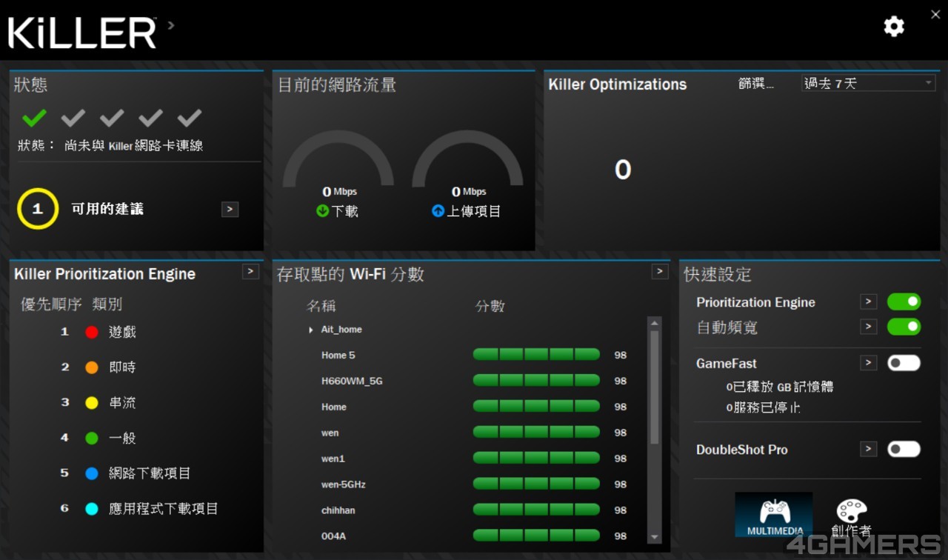Enable the GameFast switch

(x=904, y=363)
